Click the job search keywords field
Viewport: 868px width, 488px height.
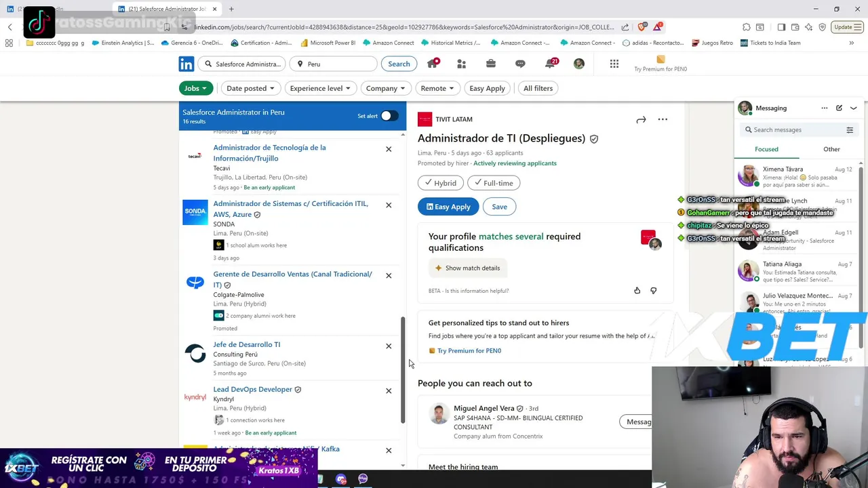coord(242,64)
